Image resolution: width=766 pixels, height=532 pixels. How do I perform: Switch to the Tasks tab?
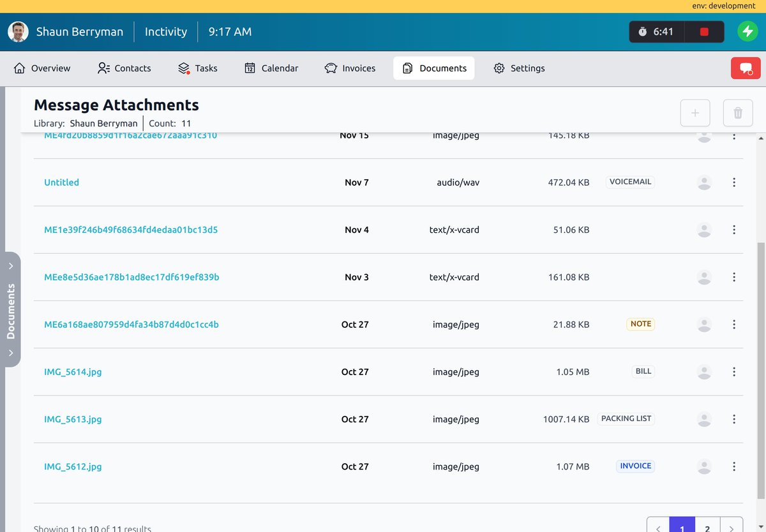click(x=198, y=68)
